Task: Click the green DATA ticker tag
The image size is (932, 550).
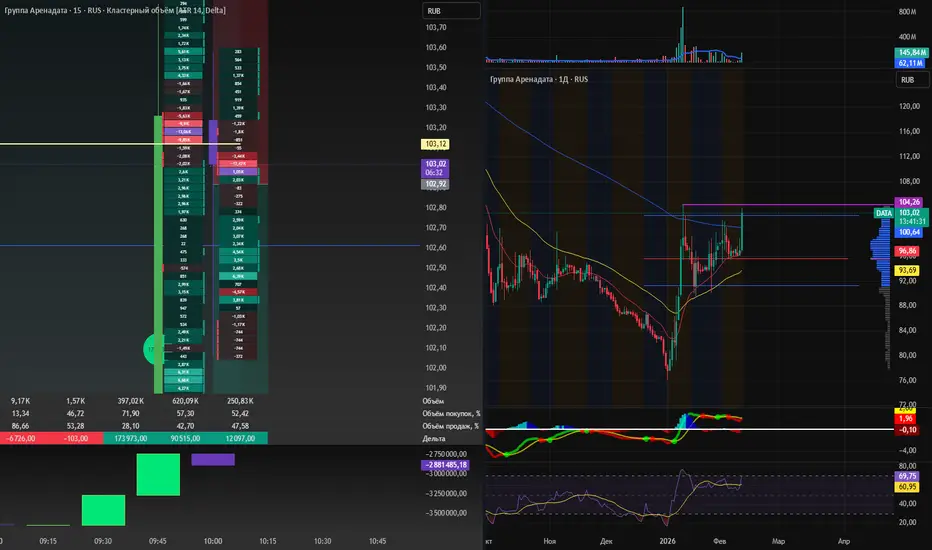Action: 884,213
